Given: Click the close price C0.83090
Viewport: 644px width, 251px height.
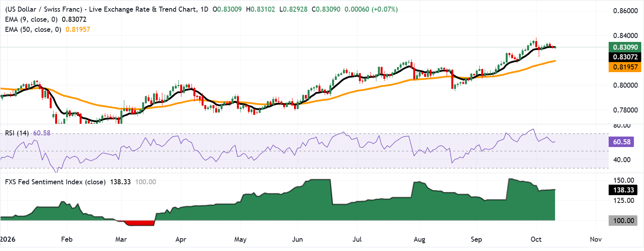Looking at the screenshot, I should pos(326,9).
